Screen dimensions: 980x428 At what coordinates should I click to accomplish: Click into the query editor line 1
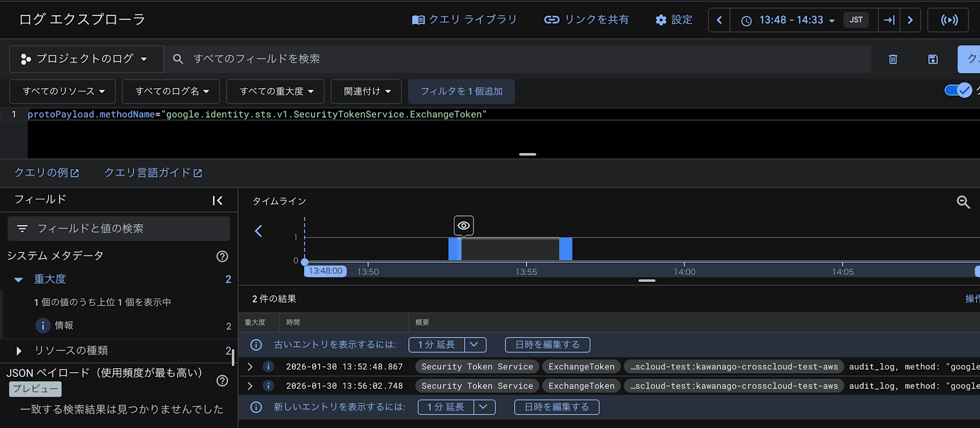[x=504, y=114]
